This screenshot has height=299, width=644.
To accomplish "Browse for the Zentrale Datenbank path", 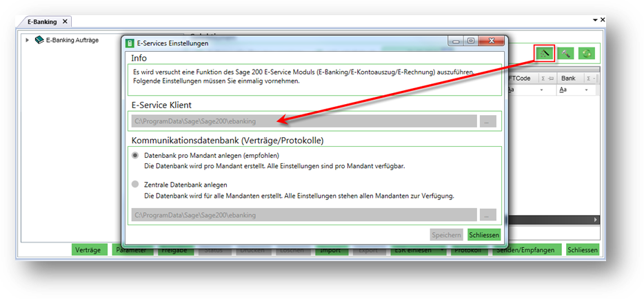I will click(488, 214).
